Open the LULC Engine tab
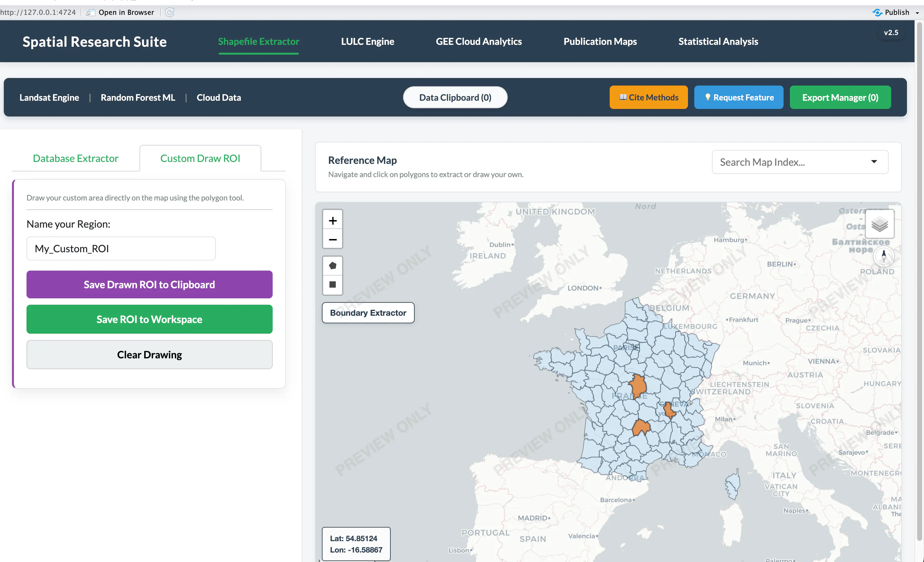The image size is (924, 562). click(368, 41)
